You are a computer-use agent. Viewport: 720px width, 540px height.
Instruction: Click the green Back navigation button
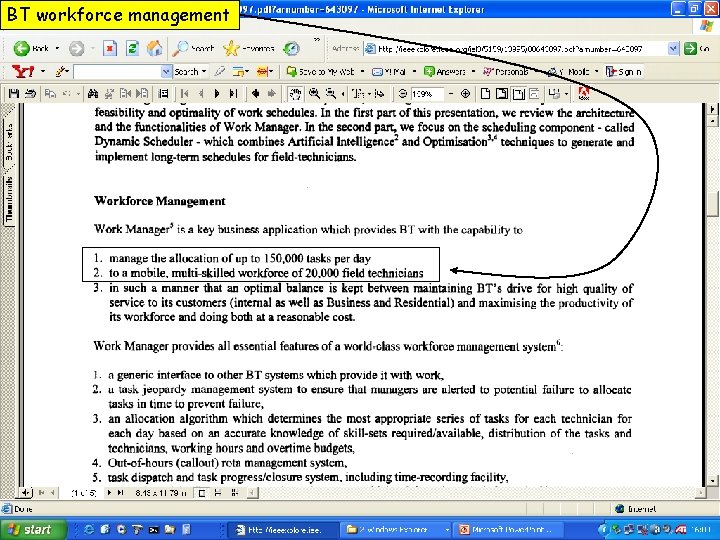(x=30, y=48)
